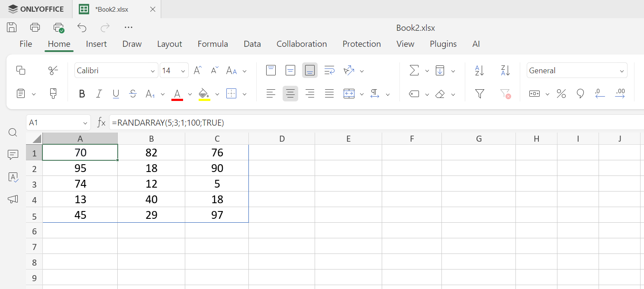Toggle Italic formatting
The width and height of the screenshot is (644, 289).
pos(99,94)
